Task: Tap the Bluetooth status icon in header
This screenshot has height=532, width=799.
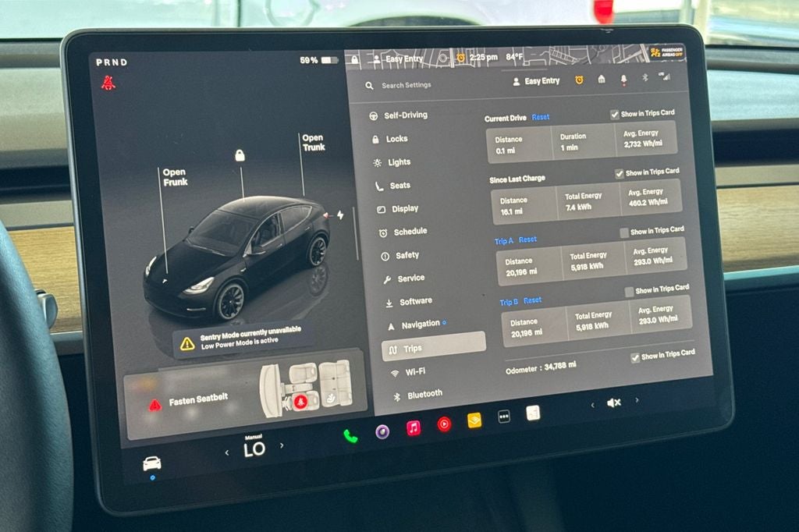Action: (x=645, y=77)
